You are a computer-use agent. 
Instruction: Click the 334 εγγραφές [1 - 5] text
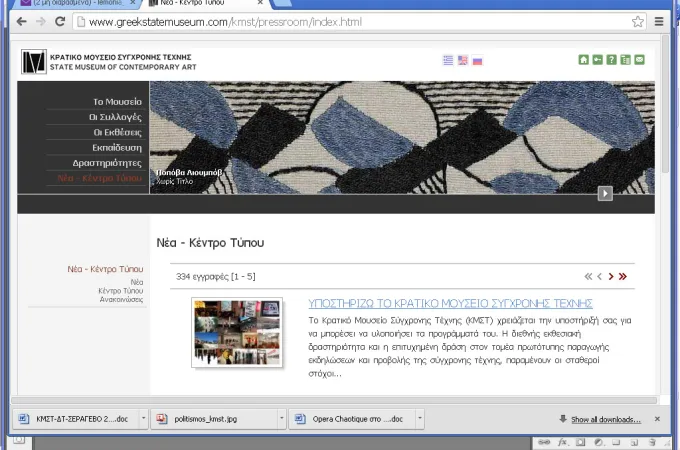216,277
